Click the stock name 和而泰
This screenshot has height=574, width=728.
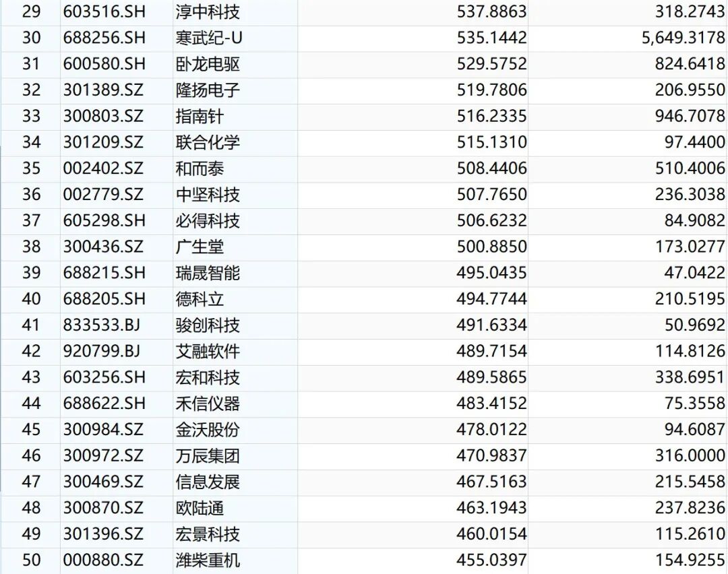[x=200, y=168]
